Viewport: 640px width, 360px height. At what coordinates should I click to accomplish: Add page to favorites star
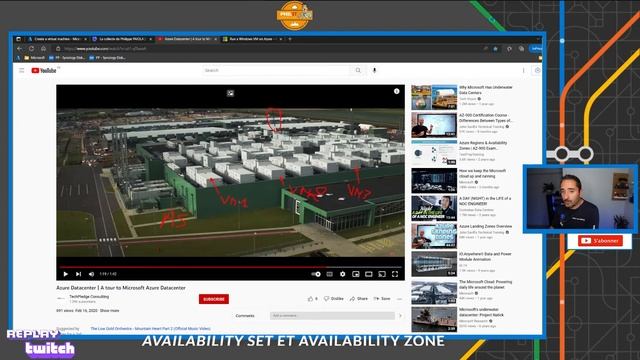tap(496, 49)
